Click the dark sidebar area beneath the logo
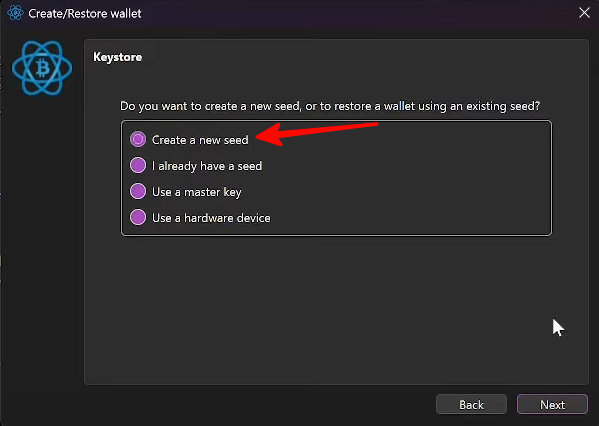The width and height of the screenshot is (599, 426). click(42, 248)
